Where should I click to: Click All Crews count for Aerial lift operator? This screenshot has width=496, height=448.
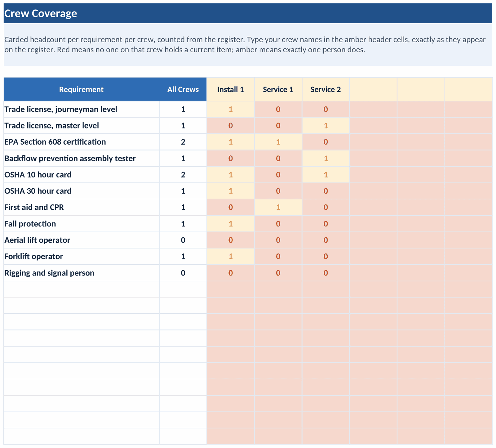(183, 240)
